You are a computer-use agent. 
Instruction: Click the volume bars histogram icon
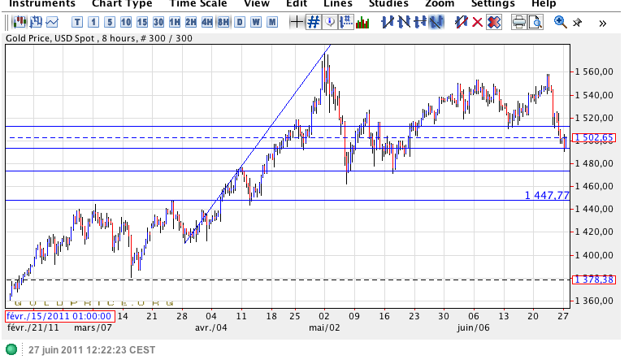362,22
